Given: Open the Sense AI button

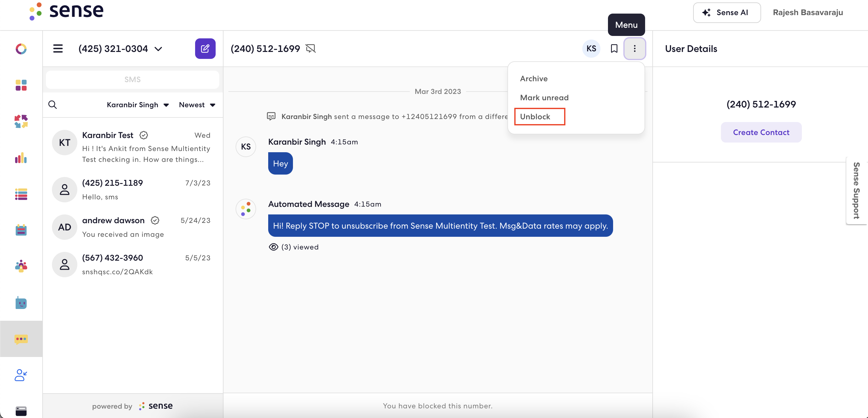Looking at the screenshot, I should (x=726, y=12).
